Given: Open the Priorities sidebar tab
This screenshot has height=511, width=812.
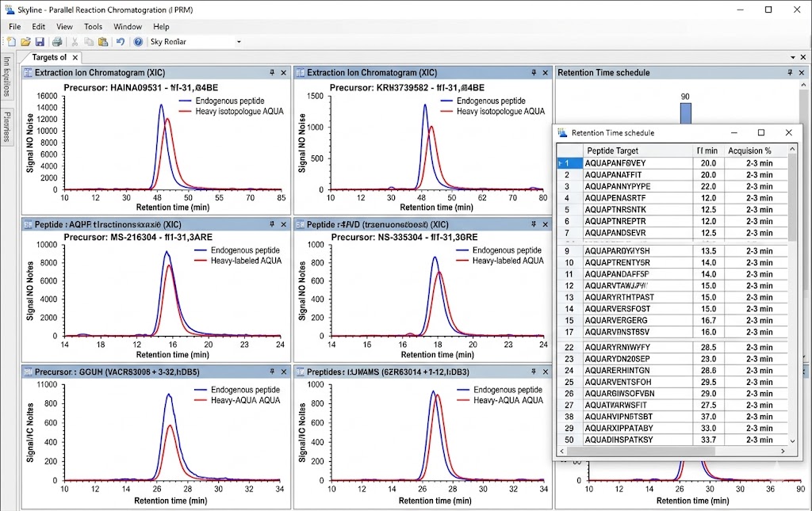Looking at the screenshot, I should pos(6,127).
